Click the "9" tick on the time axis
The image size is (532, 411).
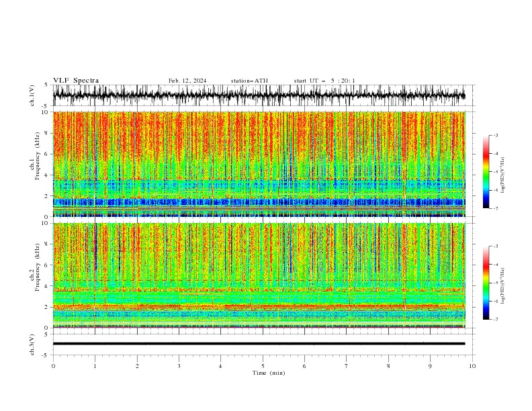click(430, 366)
